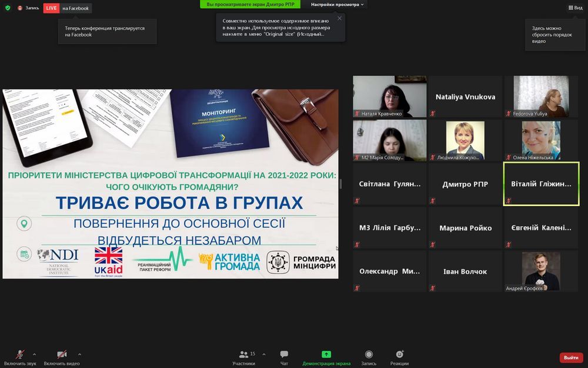Viewport: 588px width, 368px height.
Task: Select Віталій Гліжин highlighted participant tile
Action: [x=541, y=184]
